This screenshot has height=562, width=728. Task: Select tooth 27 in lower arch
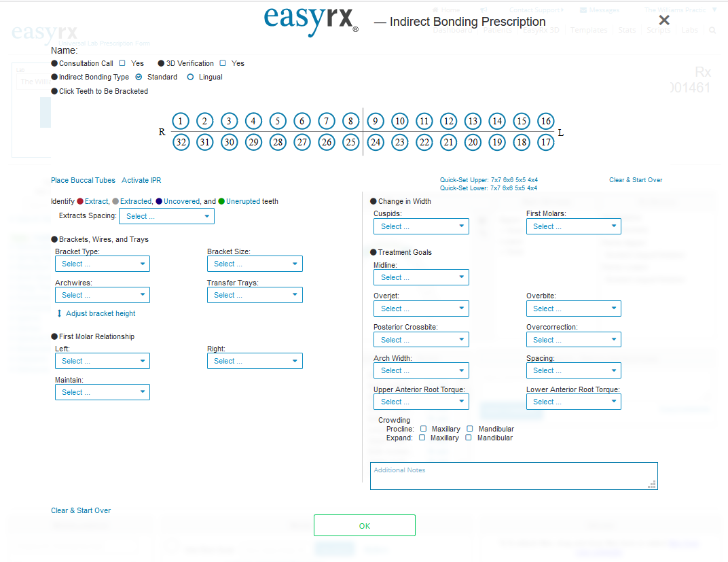(302, 142)
